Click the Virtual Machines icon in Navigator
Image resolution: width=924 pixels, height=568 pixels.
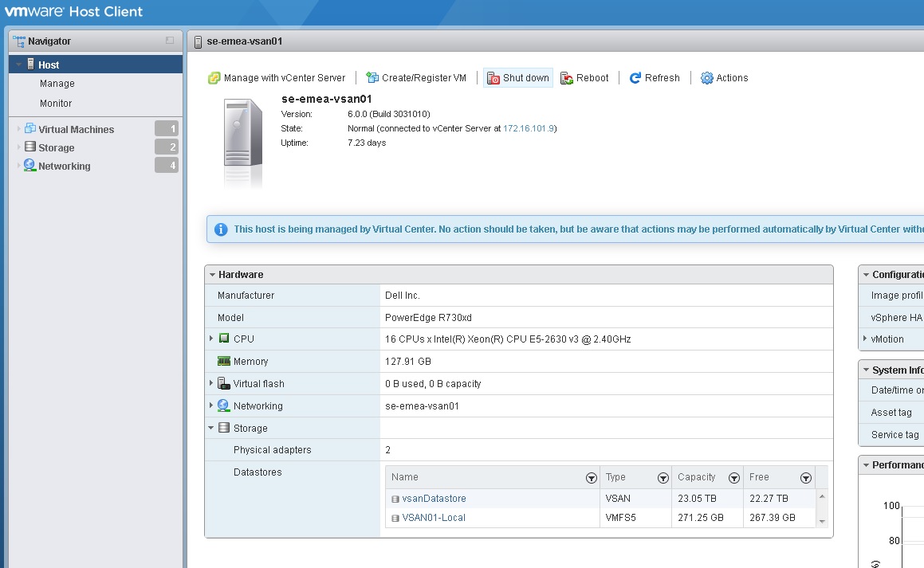[30, 129]
